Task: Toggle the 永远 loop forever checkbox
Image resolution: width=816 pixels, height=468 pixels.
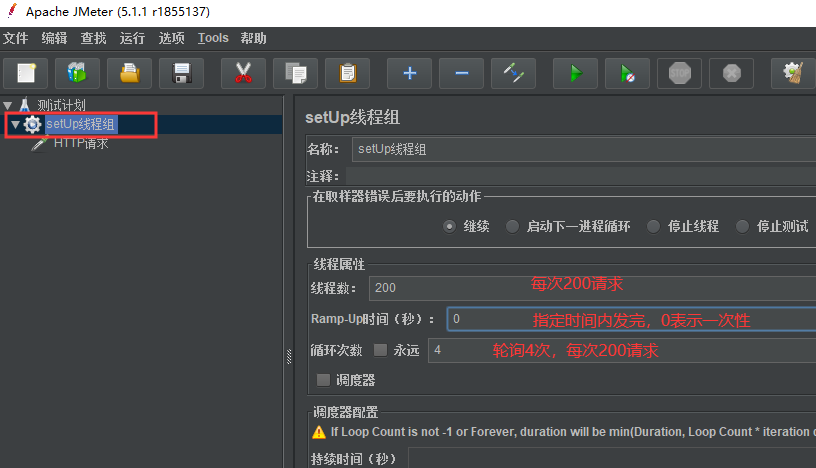Action: (x=380, y=350)
